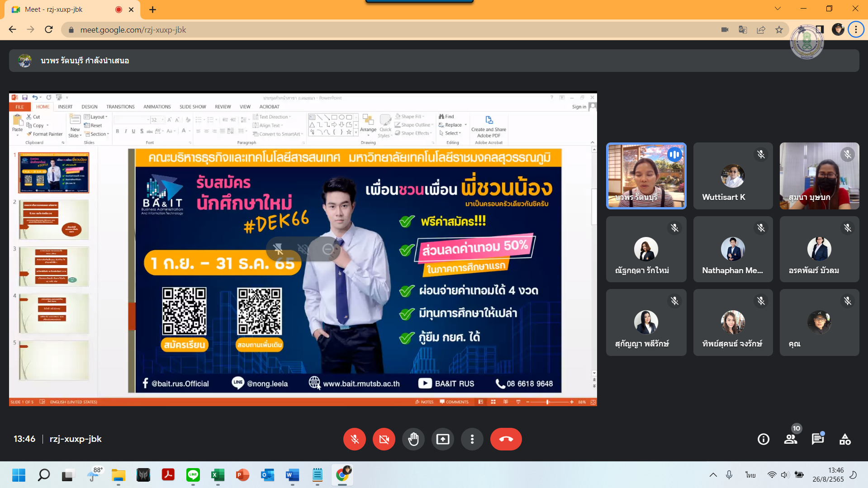Open the Chrome profile avatar

pos(838,30)
